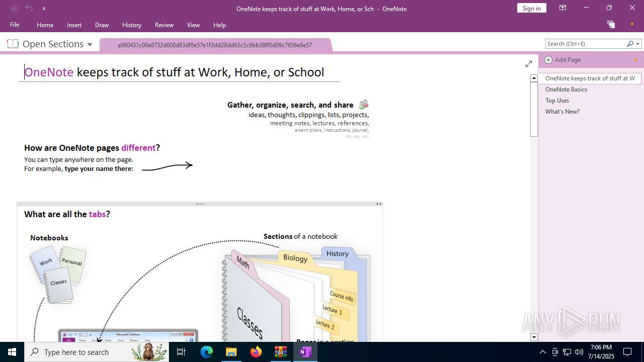This screenshot has height=362, width=644.
Task: Open WinRAR from taskbar
Action: click(280, 352)
